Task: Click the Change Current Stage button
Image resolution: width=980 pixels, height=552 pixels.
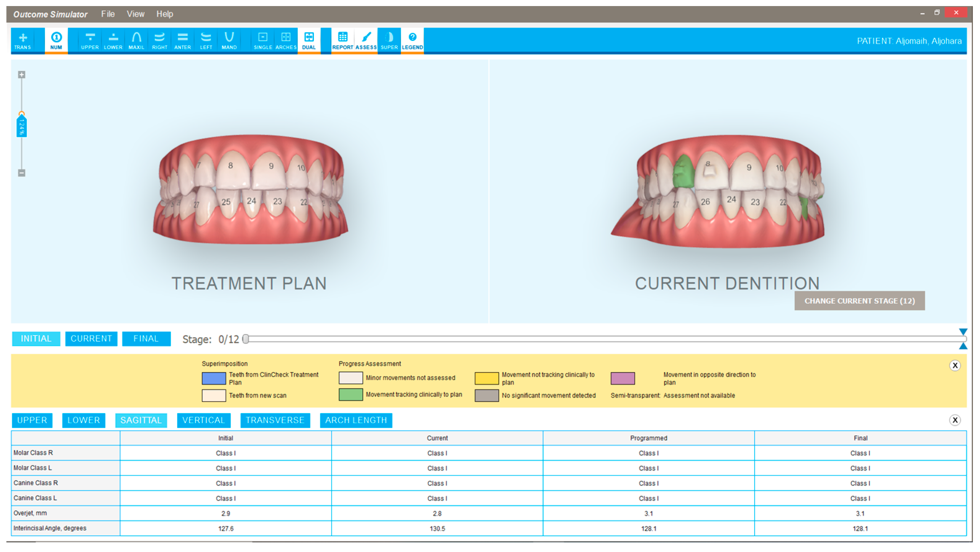Action: pyautogui.click(x=860, y=301)
